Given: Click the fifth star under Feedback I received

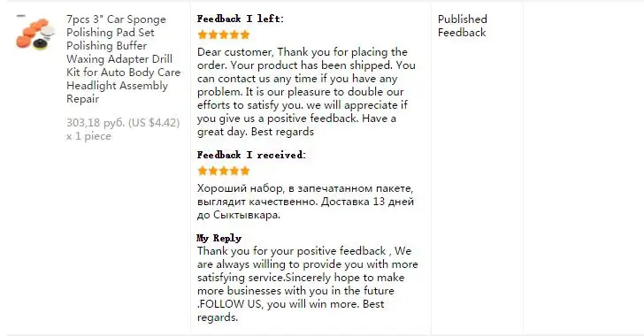Looking at the screenshot, I should [245, 171].
